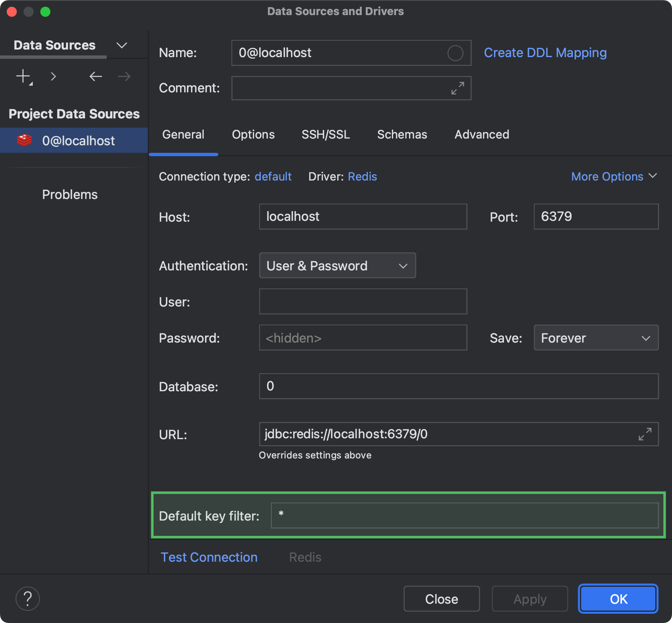Click the Redis icon next to 0@localhost
Image resolution: width=672 pixels, height=623 pixels.
click(25, 140)
